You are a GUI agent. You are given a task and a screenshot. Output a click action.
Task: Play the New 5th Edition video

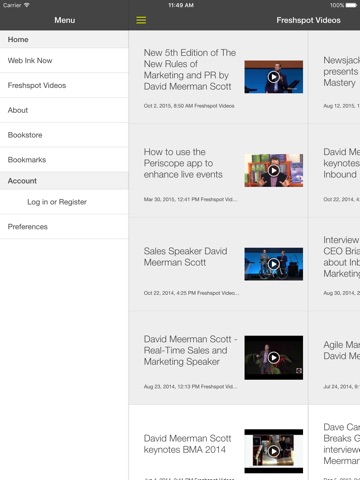(x=274, y=77)
